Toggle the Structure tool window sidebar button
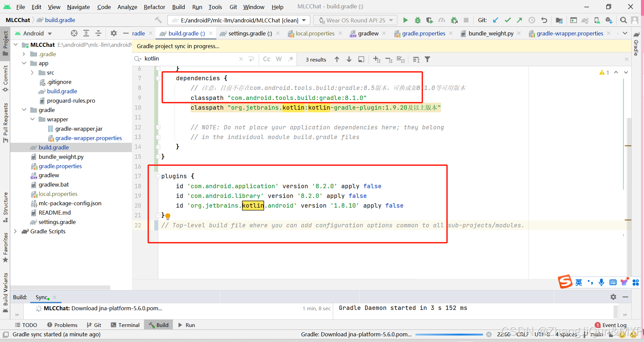This screenshot has height=342, width=644. click(5, 207)
